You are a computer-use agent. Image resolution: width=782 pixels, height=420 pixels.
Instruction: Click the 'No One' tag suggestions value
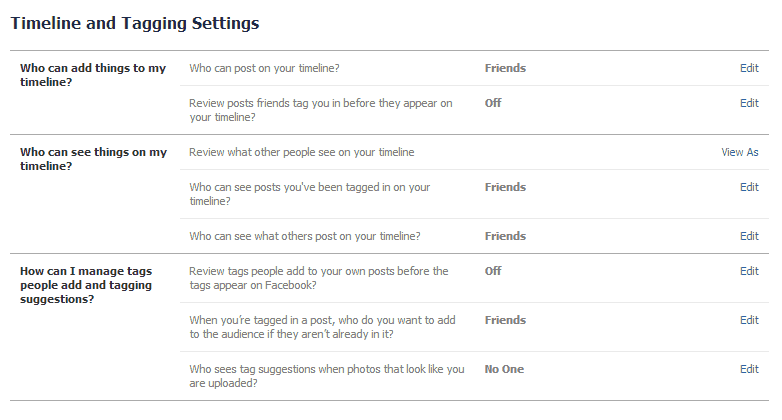pyautogui.click(x=504, y=369)
